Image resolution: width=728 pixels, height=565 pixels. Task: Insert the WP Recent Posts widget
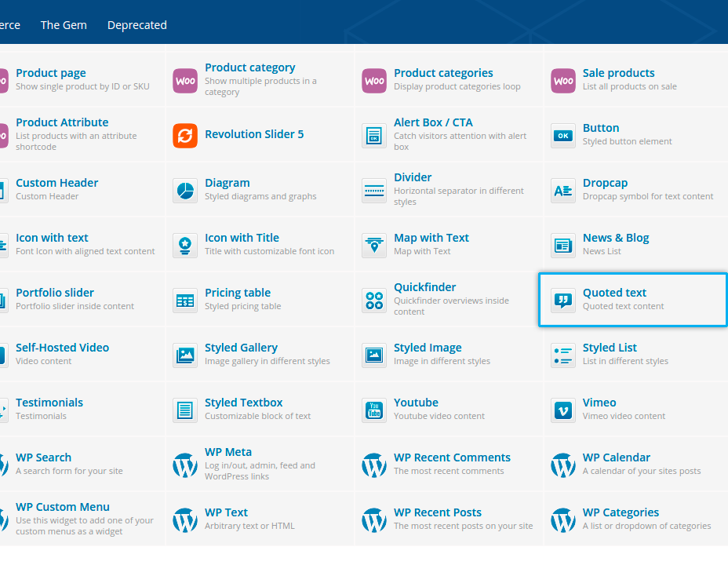click(x=437, y=513)
